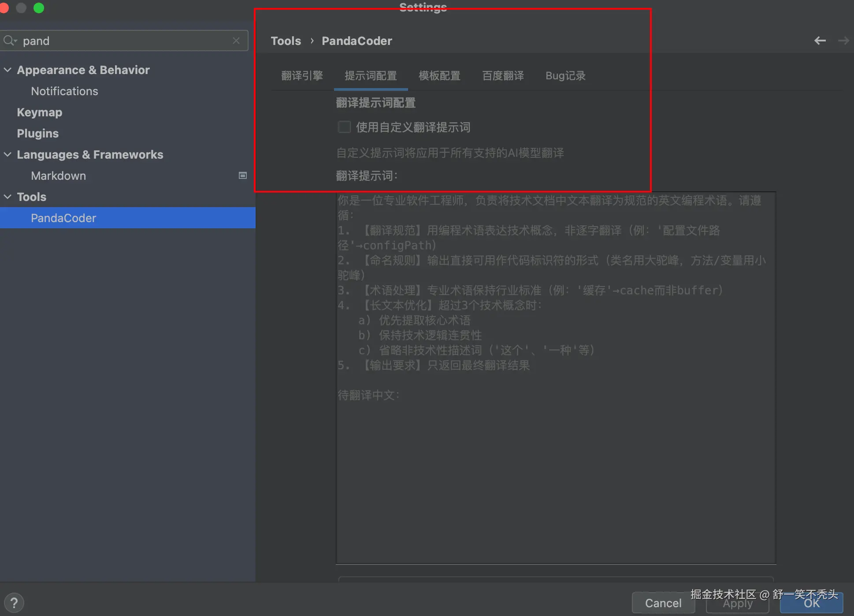Collapse the Tools section in sidebar
Image resolution: width=854 pixels, height=616 pixels.
(x=7, y=197)
